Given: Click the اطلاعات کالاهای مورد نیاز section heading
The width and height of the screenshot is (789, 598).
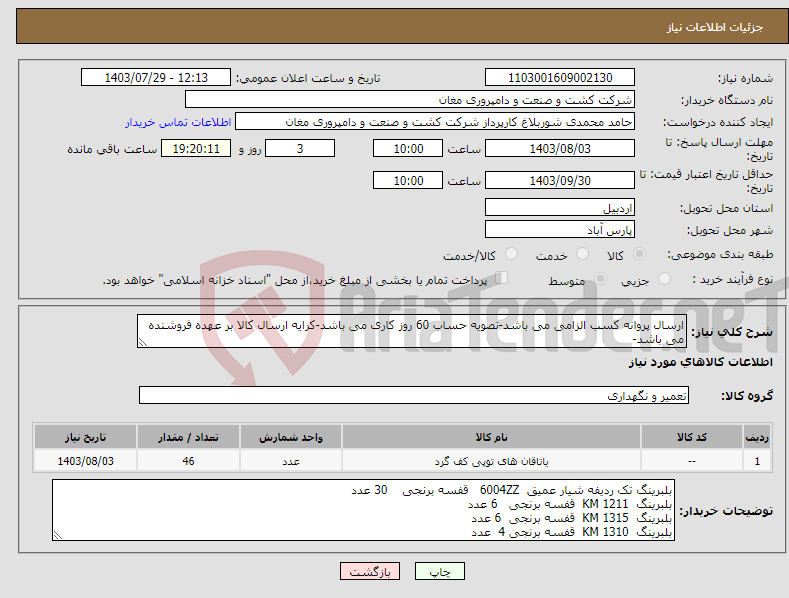Looking at the screenshot, I should [x=700, y=362].
